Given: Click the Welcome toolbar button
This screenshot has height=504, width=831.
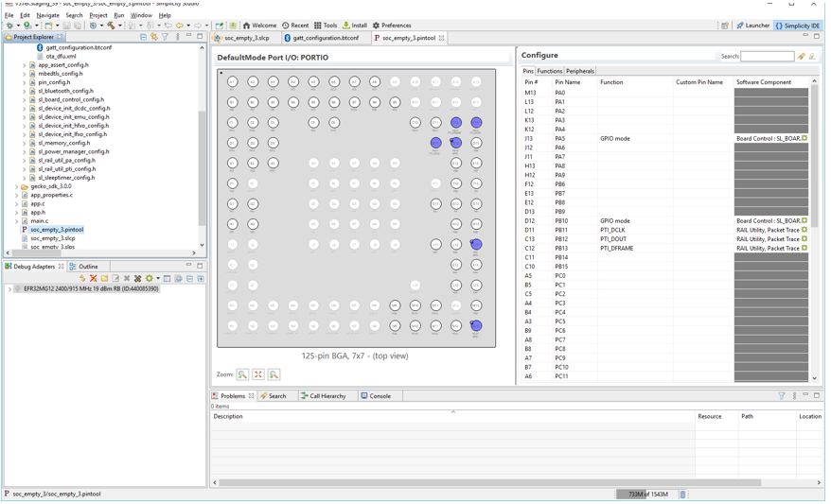Looking at the screenshot, I should 259,26.
